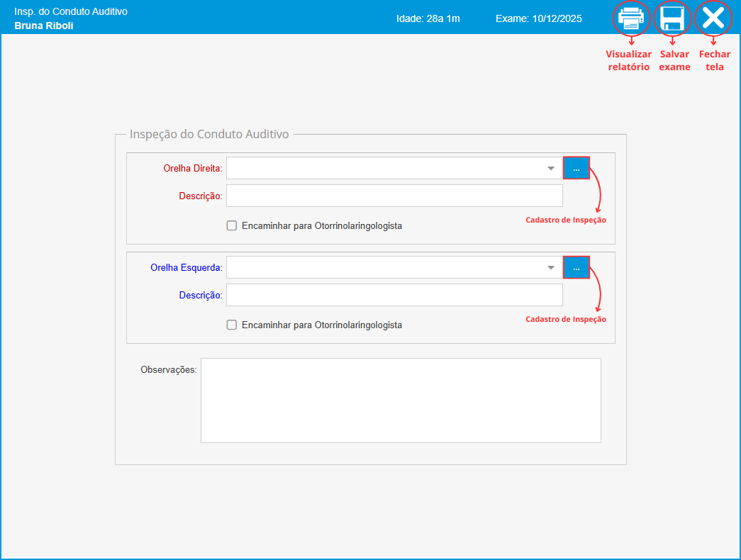Close the screen with the X icon
The height and width of the screenshot is (560, 741).
(713, 18)
